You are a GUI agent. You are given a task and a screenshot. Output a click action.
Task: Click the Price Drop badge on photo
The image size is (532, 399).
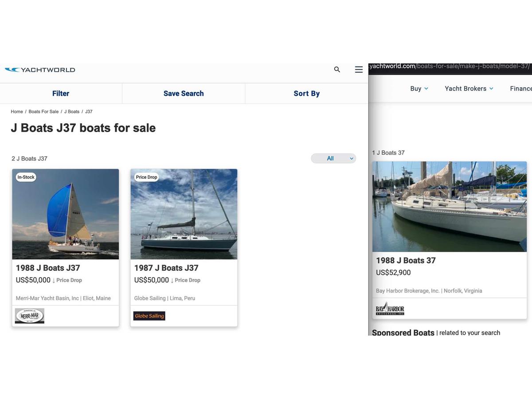tap(146, 177)
